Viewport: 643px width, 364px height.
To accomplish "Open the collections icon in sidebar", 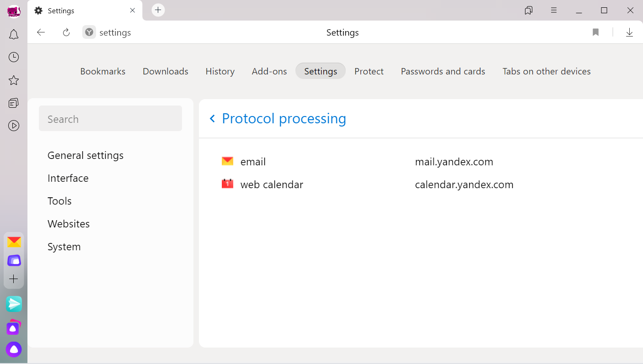I will [14, 103].
